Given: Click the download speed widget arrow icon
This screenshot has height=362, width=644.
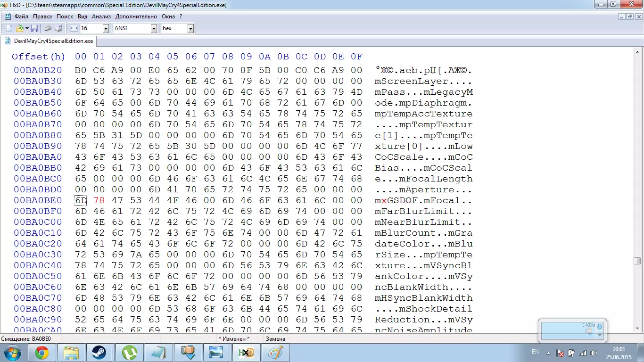Looking at the screenshot, I should tap(600, 327).
